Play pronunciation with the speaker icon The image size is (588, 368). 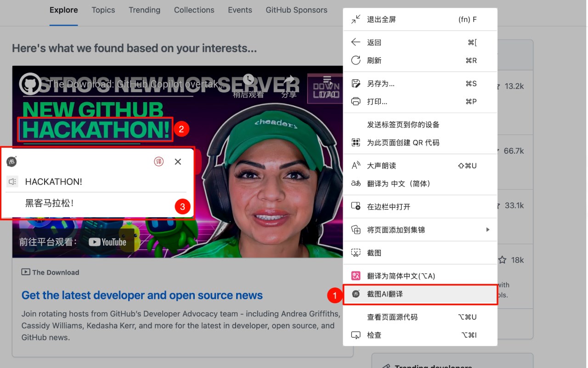(x=12, y=182)
